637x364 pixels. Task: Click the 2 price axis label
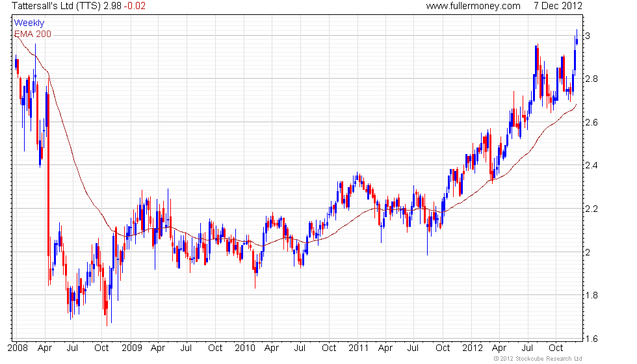click(588, 252)
